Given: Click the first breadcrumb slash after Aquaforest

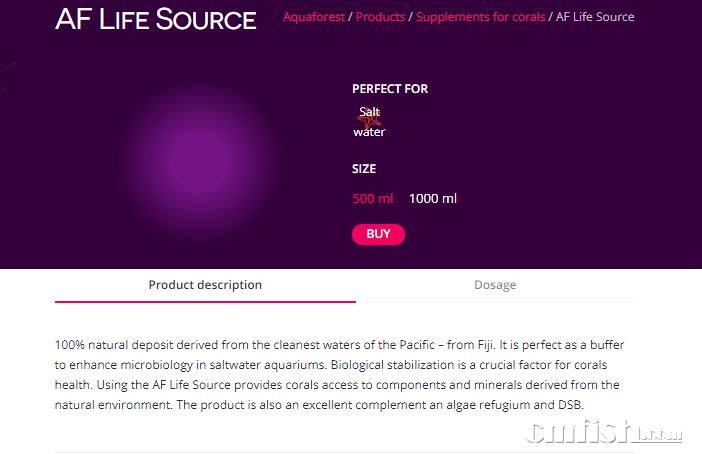Looking at the screenshot, I should [x=350, y=17].
